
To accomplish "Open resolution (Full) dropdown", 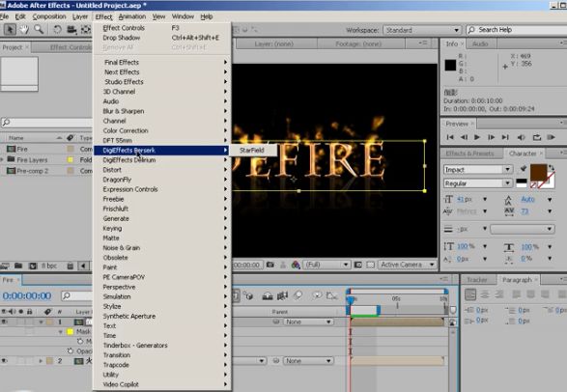I will (326, 265).
